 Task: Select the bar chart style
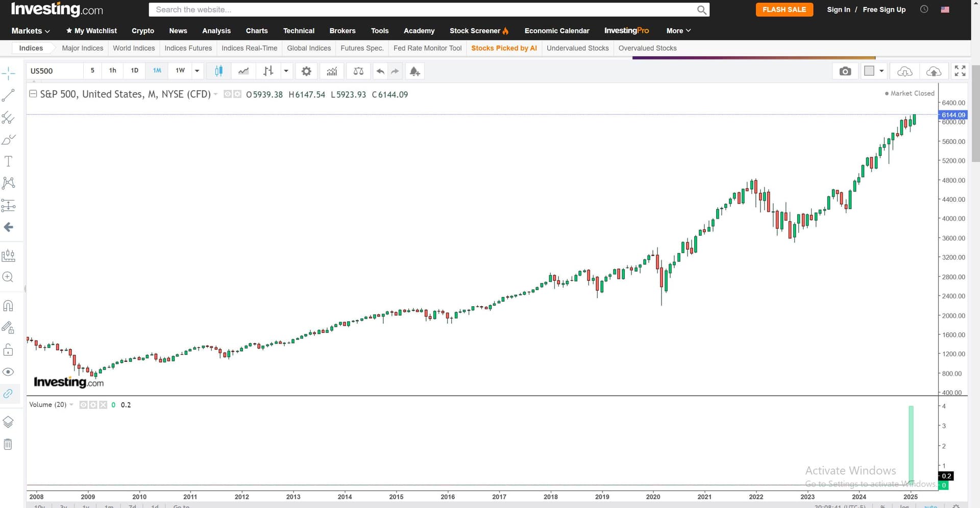tap(268, 71)
